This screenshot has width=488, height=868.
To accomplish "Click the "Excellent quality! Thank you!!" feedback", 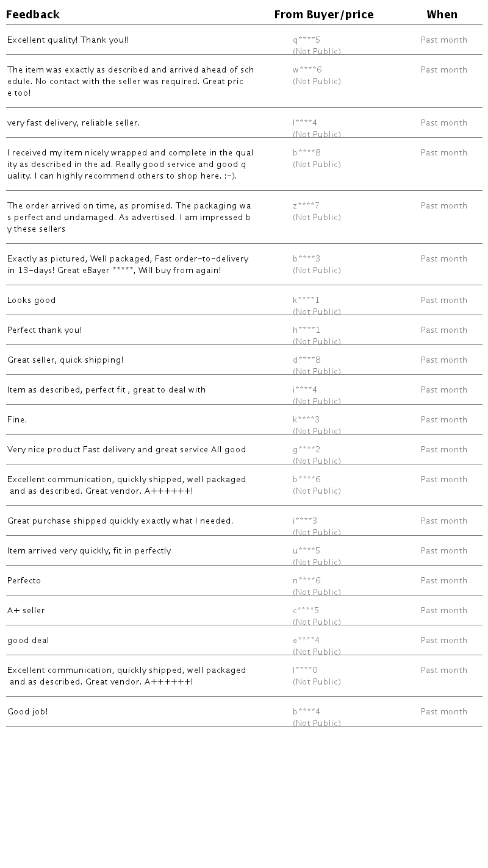I will pos(68,40).
